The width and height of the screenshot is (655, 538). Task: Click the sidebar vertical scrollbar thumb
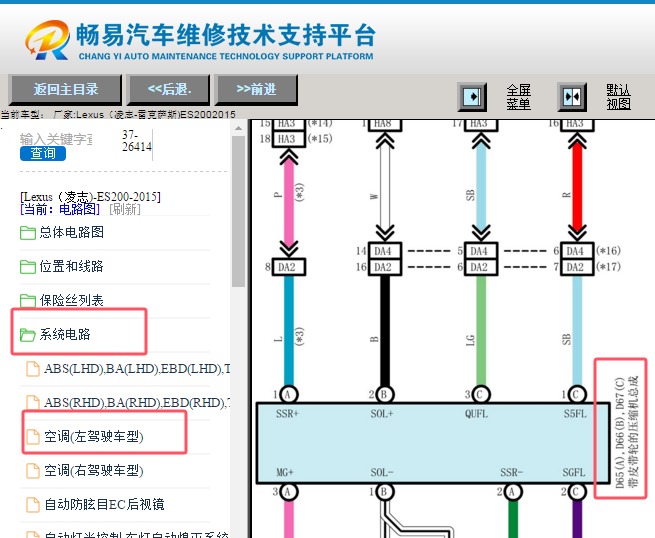pos(239,211)
